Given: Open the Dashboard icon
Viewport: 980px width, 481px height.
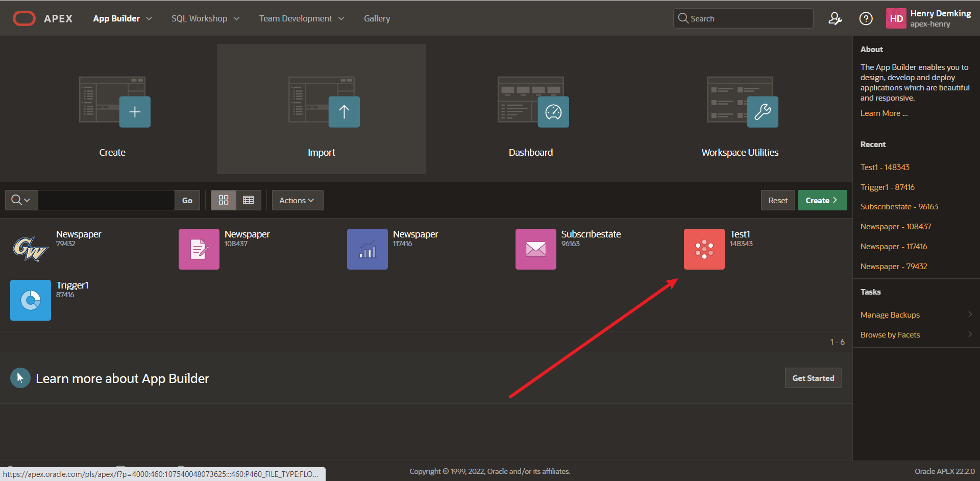Looking at the screenshot, I should pyautogui.click(x=533, y=102).
